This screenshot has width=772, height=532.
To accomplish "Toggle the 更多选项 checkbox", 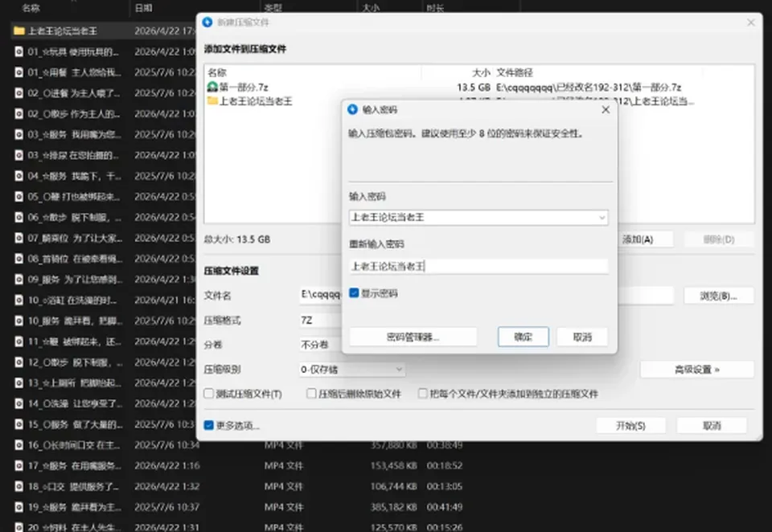I will click(209, 425).
